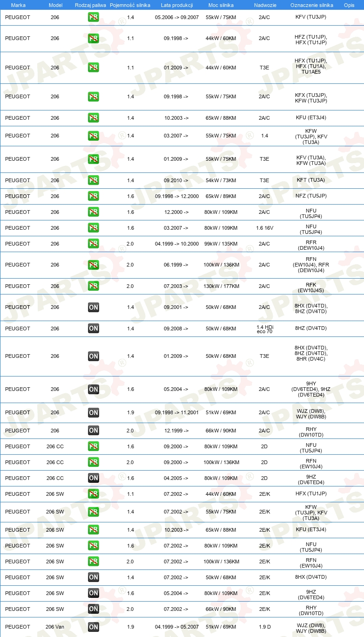Click the petrol icon in the KFT (TU3A) 09.2010 row
This screenshot has height=637, width=364.
coord(94,180)
